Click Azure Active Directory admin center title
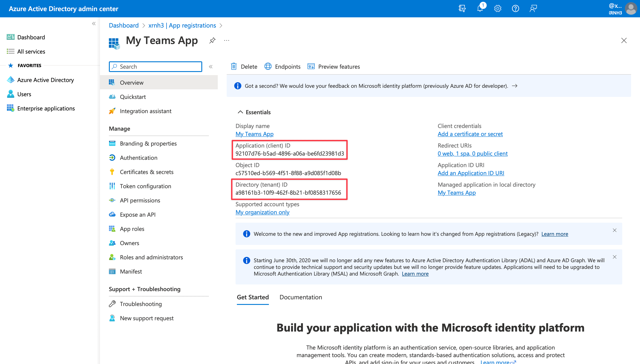 64,9
